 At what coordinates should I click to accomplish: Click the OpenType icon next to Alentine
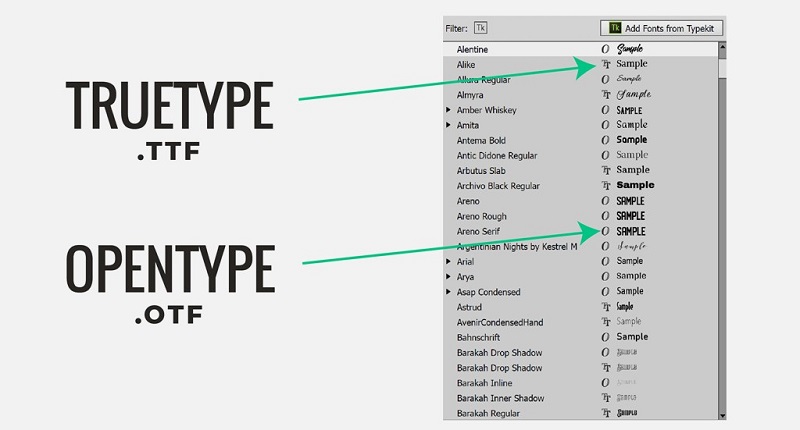605,49
